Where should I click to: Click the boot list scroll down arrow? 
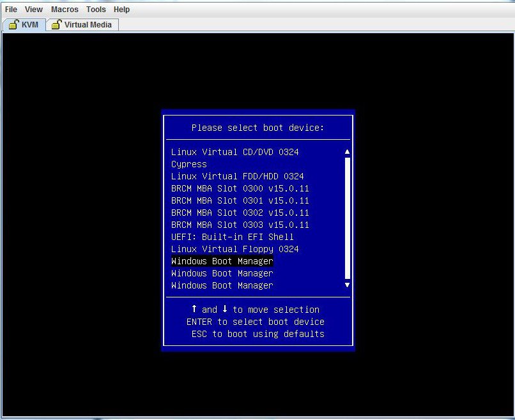click(347, 285)
